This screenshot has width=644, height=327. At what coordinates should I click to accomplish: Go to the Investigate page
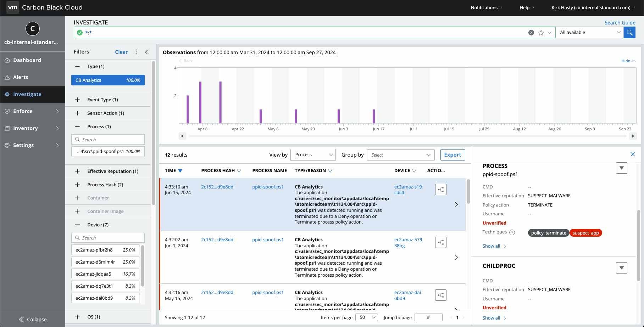[33, 94]
